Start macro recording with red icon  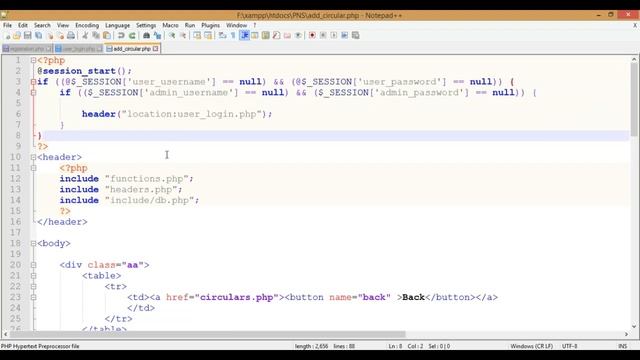click(x=312, y=36)
